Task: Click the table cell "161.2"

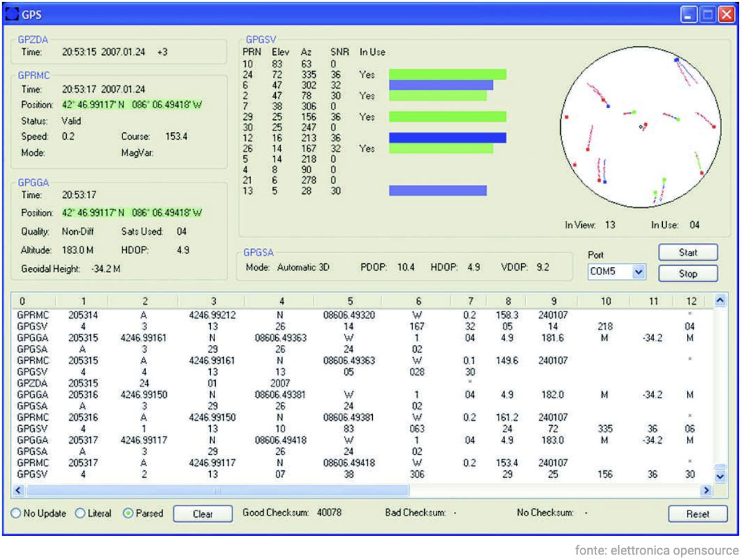Action: 508,417
